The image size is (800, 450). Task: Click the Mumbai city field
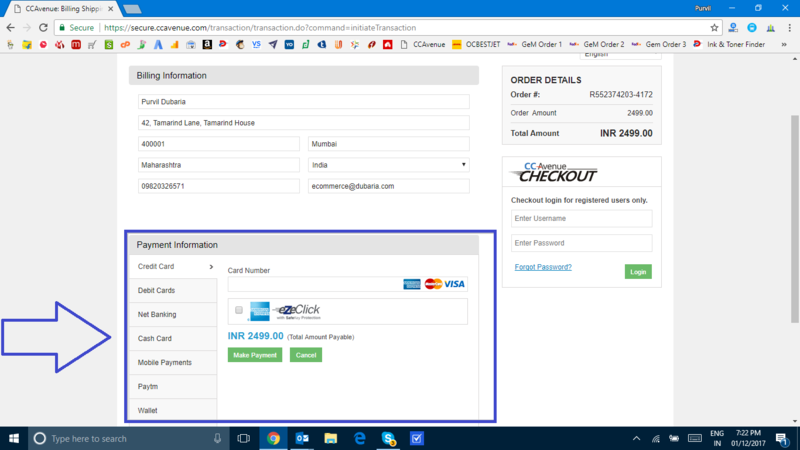[x=389, y=144]
